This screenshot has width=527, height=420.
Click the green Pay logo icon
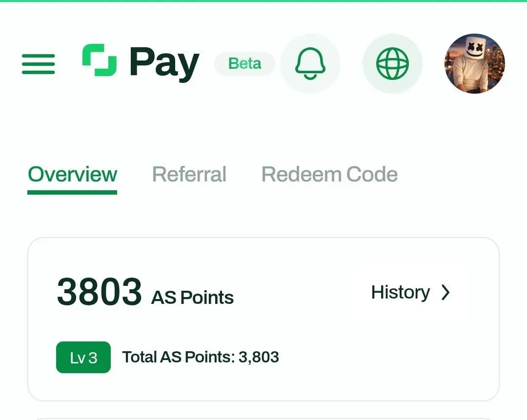pos(100,60)
